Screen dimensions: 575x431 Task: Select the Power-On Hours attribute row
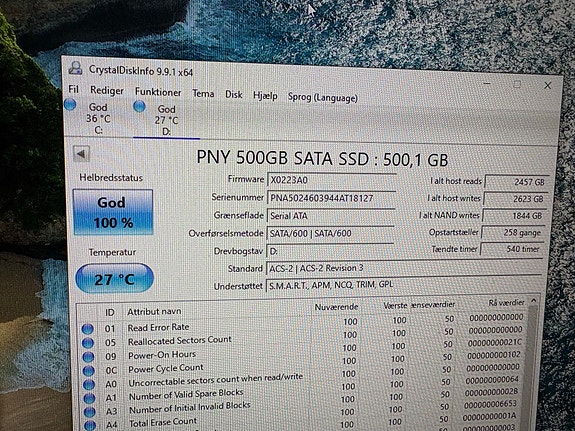pos(303,351)
